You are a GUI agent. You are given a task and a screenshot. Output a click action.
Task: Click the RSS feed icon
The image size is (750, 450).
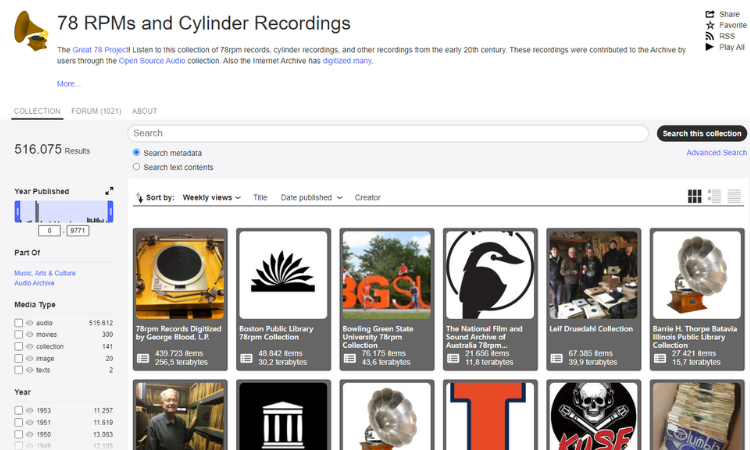pos(710,36)
